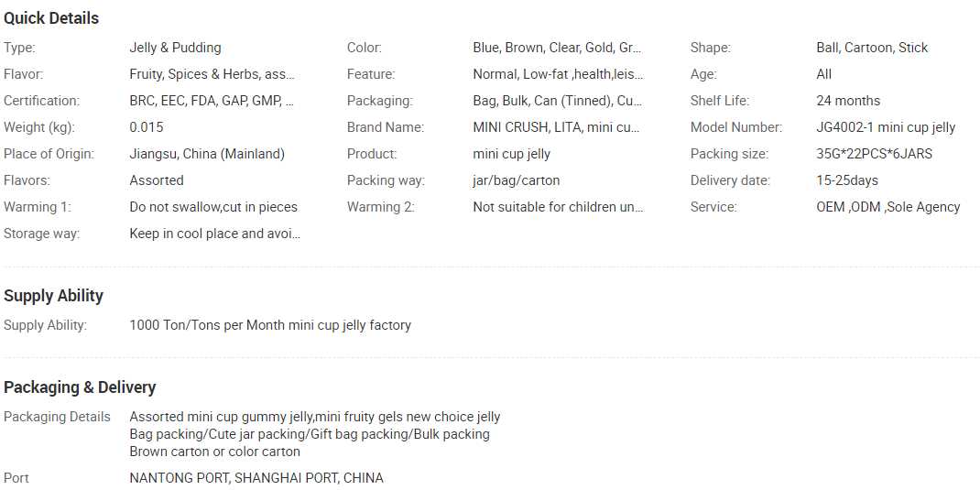Click the Supply Ability section heading

53,296
